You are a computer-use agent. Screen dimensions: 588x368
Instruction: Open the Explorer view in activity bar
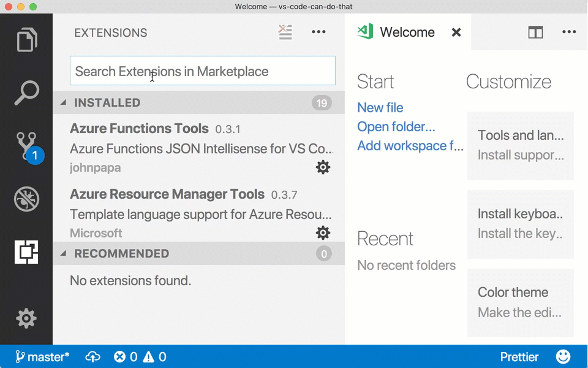[x=26, y=40]
